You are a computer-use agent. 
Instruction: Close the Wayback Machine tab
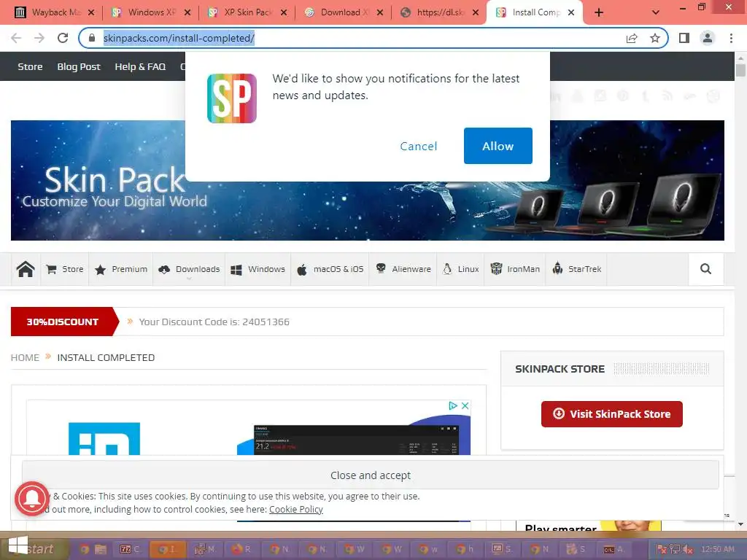(x=91, y=13)
